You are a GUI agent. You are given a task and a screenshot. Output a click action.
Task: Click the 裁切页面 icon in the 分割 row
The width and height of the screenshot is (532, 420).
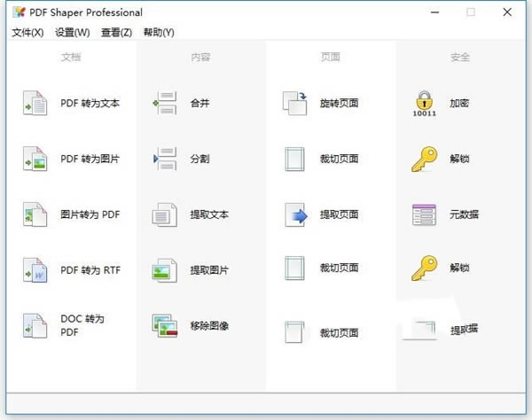[295, 159]
